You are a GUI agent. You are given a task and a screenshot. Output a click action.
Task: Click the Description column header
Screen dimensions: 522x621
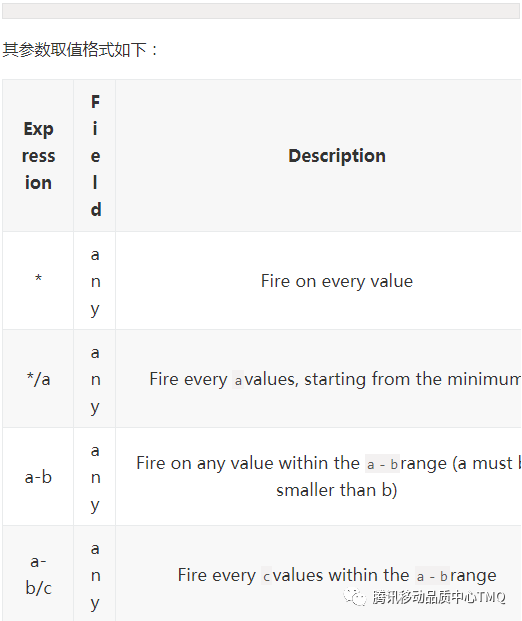[x=337, y=156]
